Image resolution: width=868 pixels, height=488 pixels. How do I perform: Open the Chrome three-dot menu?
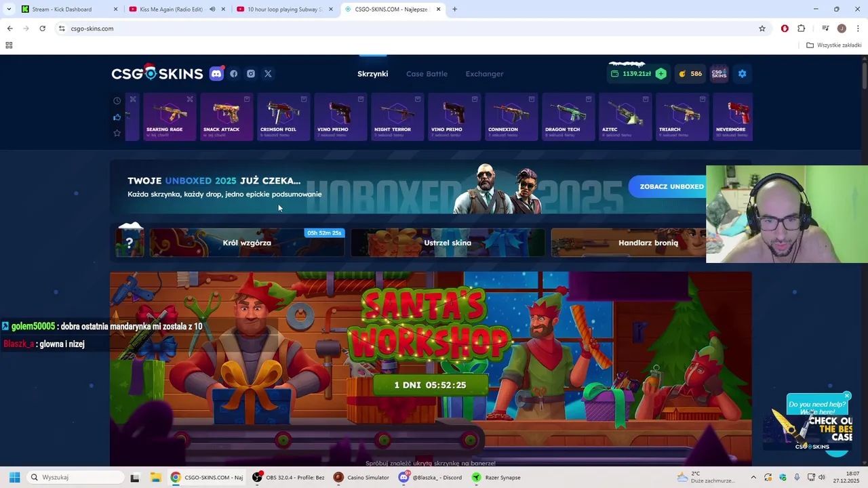(859, 28)
